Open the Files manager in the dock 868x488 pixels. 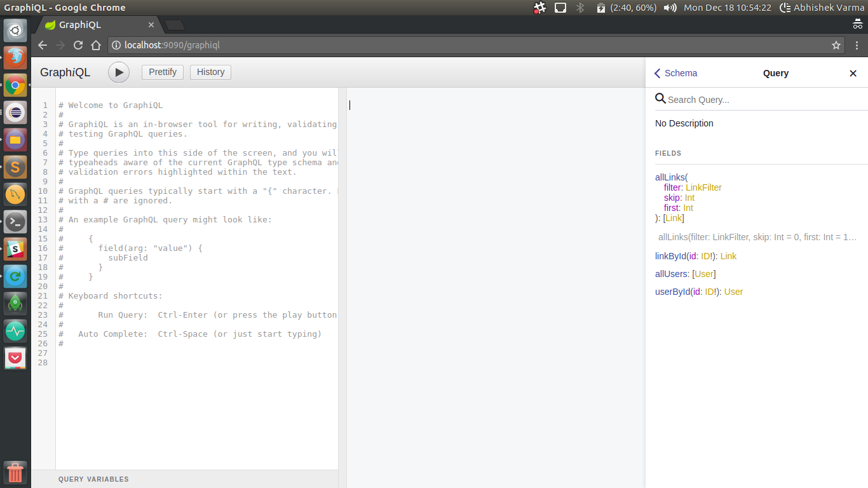pyautogui.click(x=15, y=139)
